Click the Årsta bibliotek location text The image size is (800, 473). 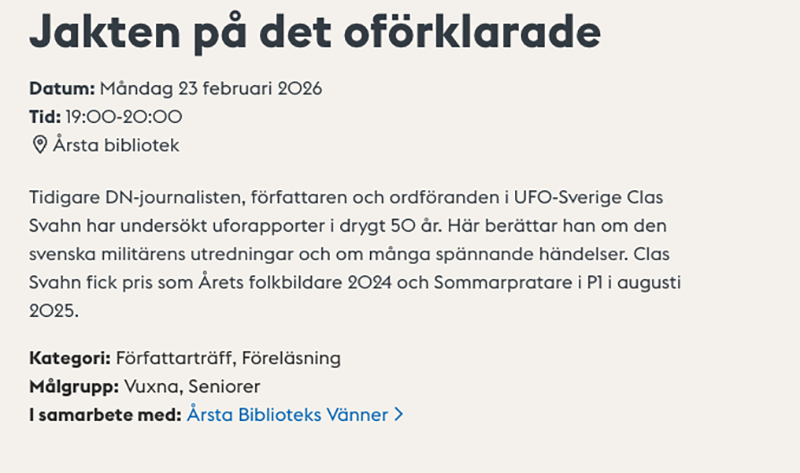(116, 145)
